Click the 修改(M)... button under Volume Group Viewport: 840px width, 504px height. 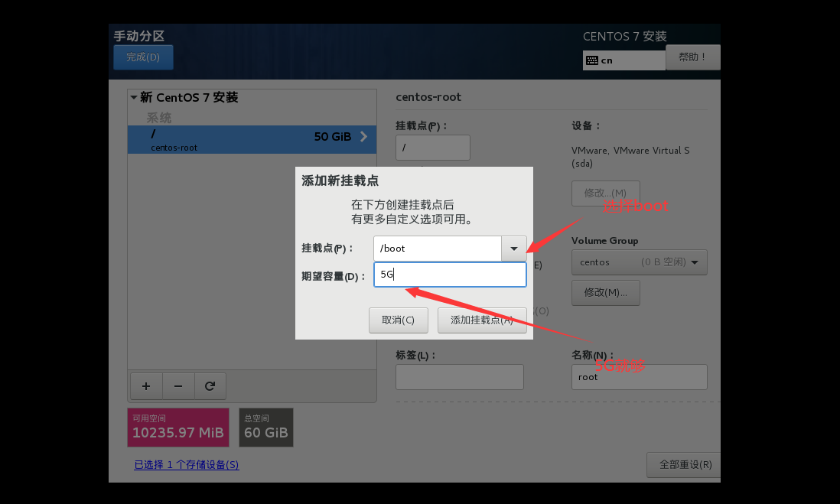pyautogui.click(x=605, y=293)
